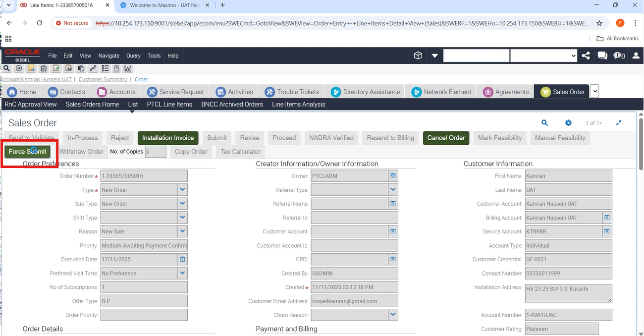Click the magnifier query icon in Siebel toolbar
This screenshot has height=336, width=644.
(x=7, y=68)
